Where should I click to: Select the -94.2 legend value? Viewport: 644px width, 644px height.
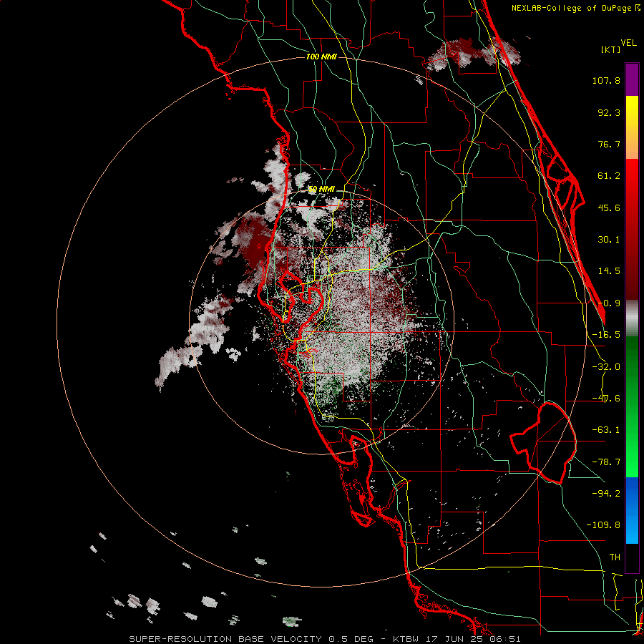tap(606, 493)
